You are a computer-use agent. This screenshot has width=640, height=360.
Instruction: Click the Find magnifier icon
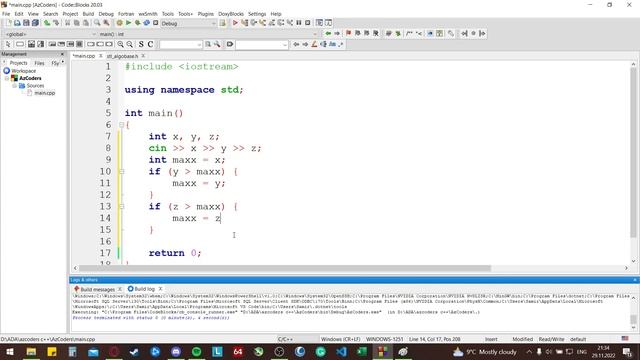pyautogui.click(x=97, y=23)
